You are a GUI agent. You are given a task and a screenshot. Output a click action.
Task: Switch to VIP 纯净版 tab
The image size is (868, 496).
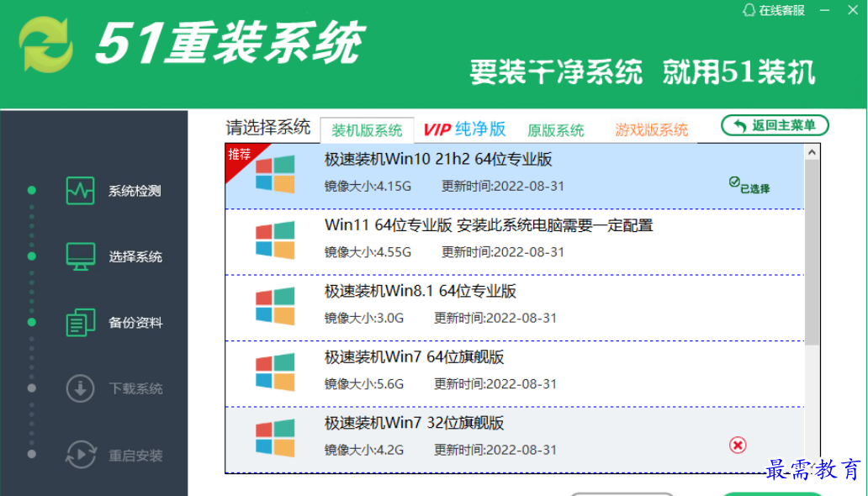pyautogui.click(x=464, y=129)
